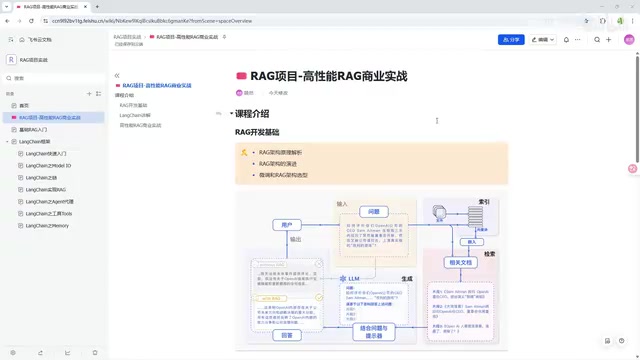Click bullet 微调和RAG架构选型
Image resolution: width=640 pixels, height=360 pixels.
coord(283,175)
